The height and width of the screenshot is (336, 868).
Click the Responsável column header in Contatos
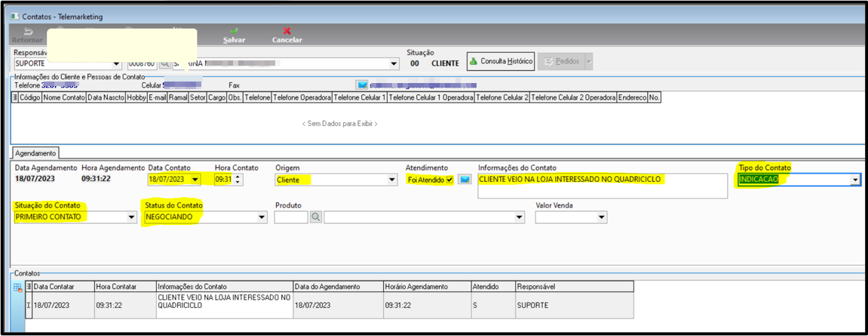point(573,287)
